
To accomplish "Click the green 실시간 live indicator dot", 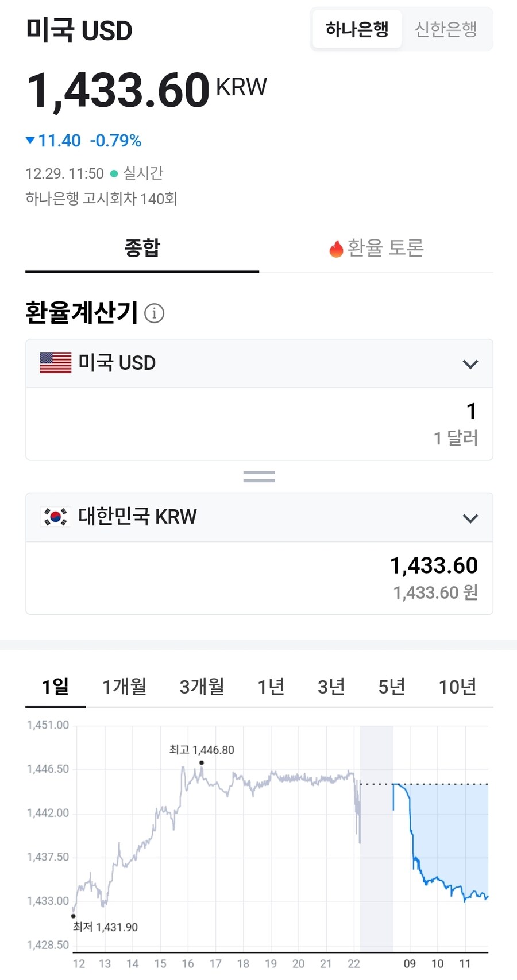I will [x=113, y=173].
